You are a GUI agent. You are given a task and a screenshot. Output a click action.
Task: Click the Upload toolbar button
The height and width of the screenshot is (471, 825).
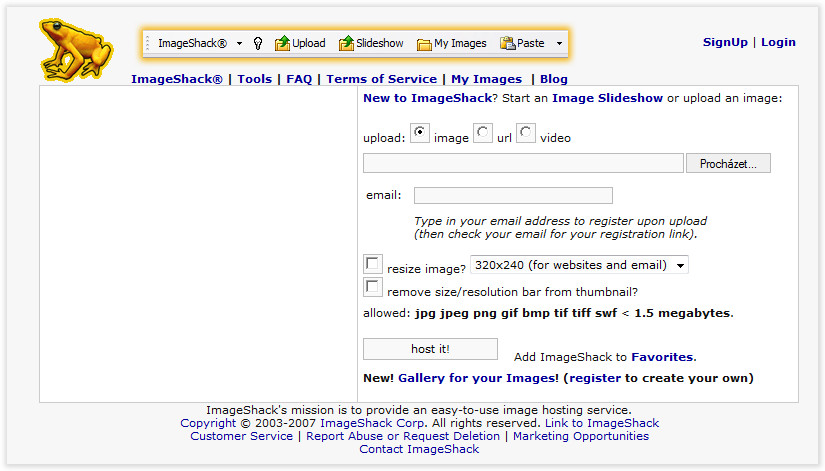tap(300, 43)
